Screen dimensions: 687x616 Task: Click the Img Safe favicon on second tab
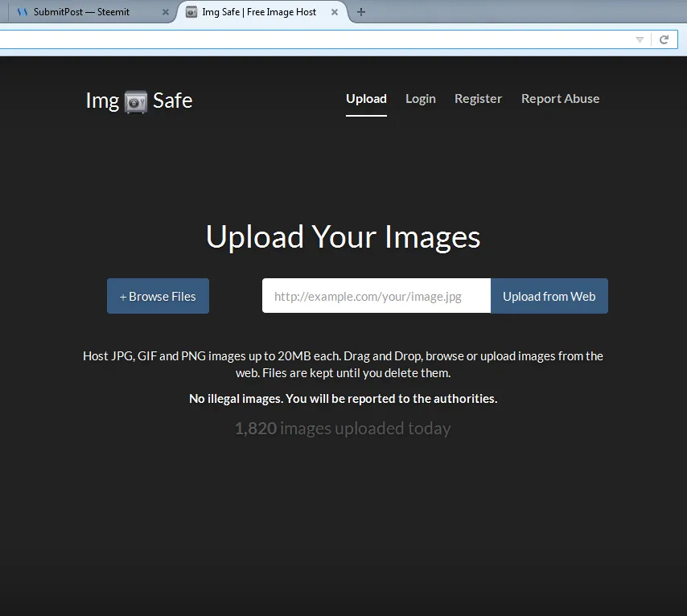tap(191, 12)
